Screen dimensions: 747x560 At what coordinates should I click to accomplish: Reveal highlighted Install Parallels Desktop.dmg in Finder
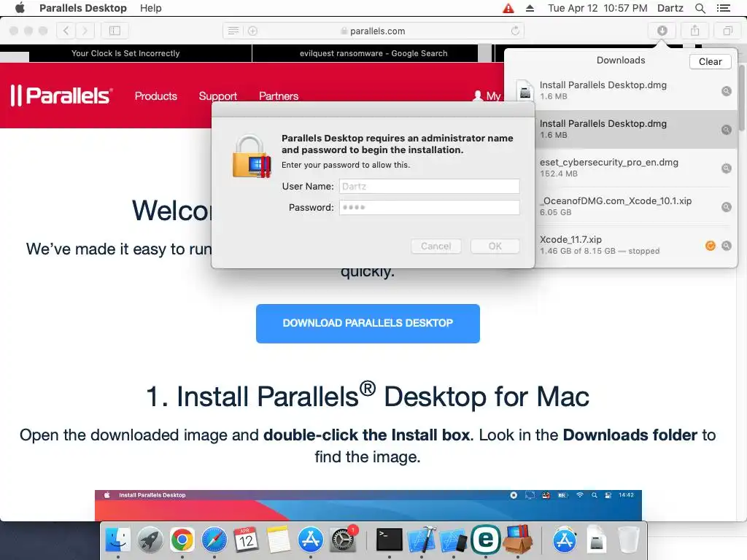pyautogui.click(x=726, y=130)
